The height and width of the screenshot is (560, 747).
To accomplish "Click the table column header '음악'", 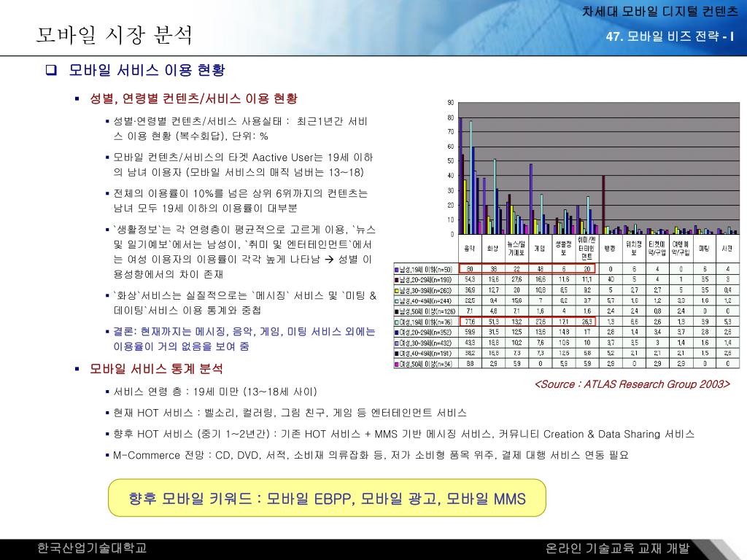I will (469, 248).
